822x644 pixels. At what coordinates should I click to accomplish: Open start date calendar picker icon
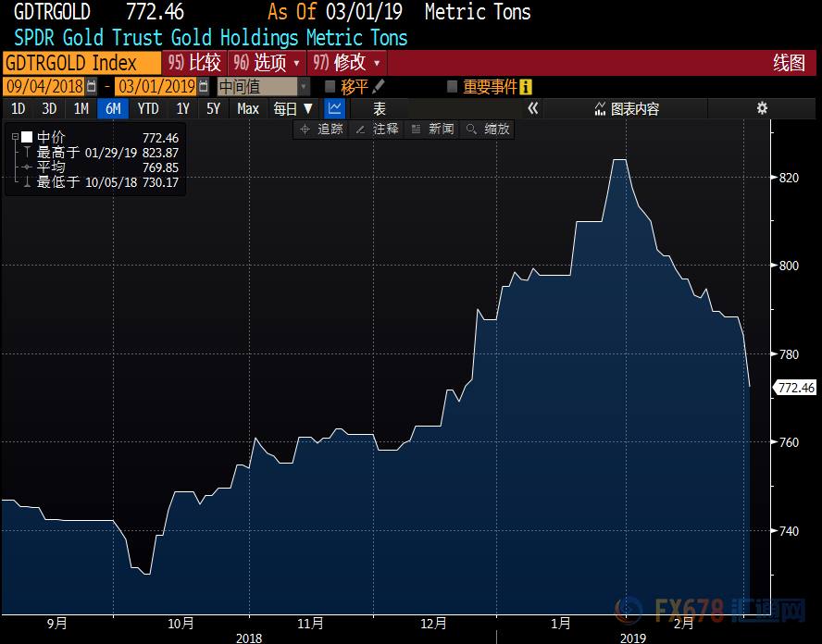point(91,86)
